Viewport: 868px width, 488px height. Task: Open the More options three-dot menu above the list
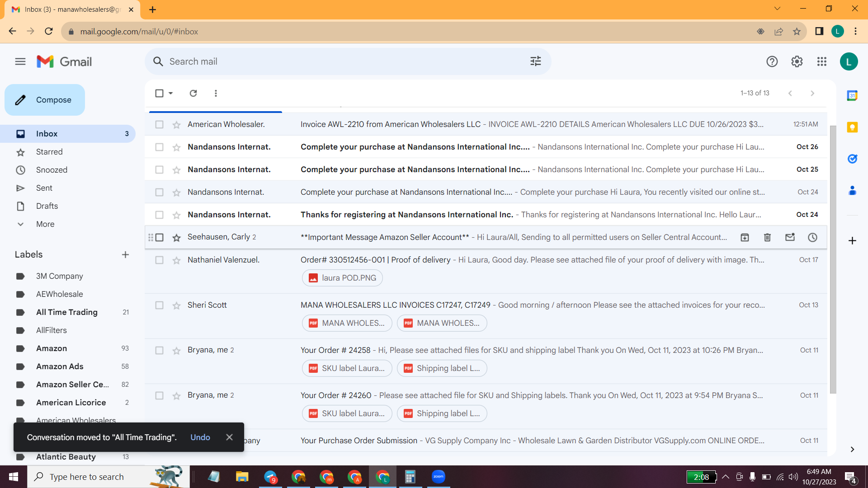(216, 93)
